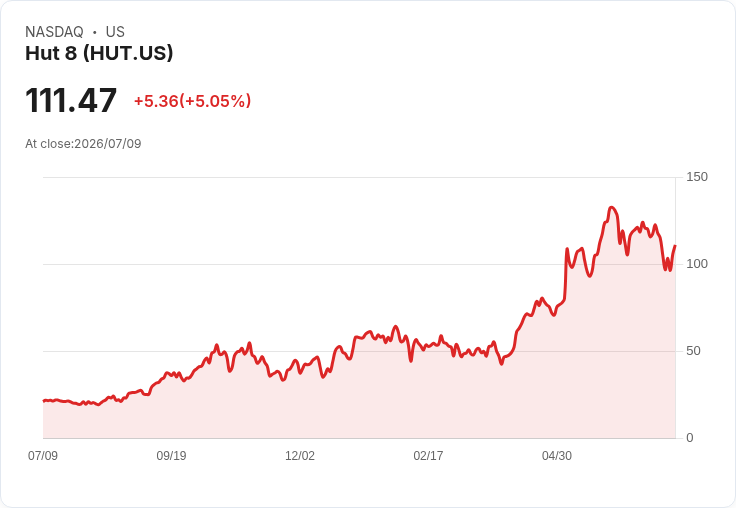Click the 09/19 x-axis date label
The width and height of the screenshot is (736, 508).
click(x=171, y=455)
